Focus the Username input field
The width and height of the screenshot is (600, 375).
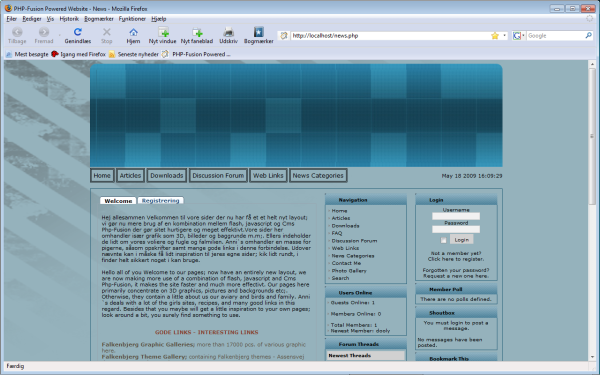(456, 216)
